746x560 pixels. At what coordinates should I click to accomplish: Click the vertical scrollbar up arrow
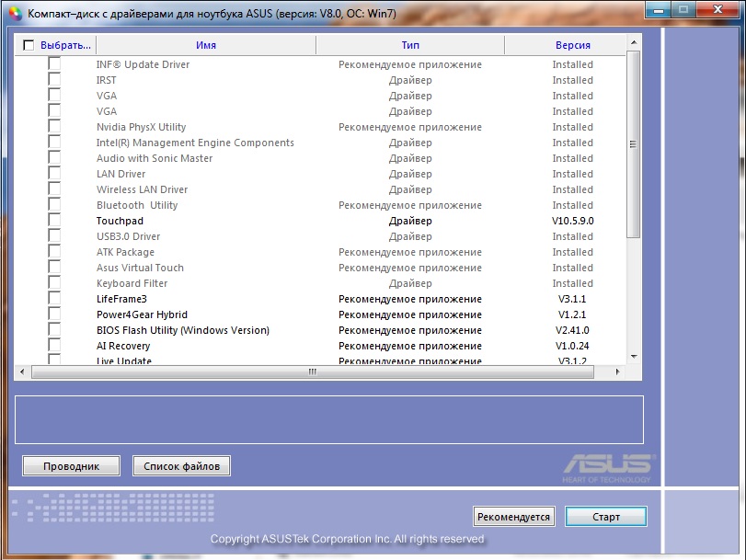pyautogui.click(x=633, y=41)
